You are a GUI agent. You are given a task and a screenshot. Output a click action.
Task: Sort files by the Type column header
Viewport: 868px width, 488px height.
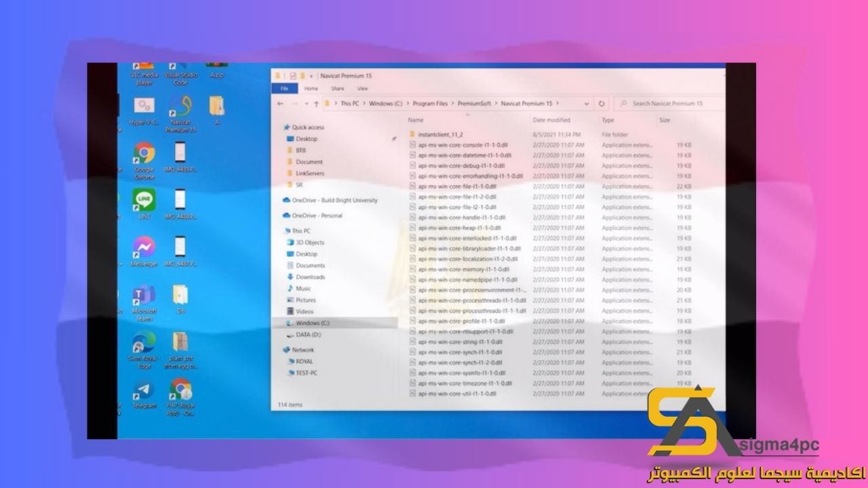608,120
